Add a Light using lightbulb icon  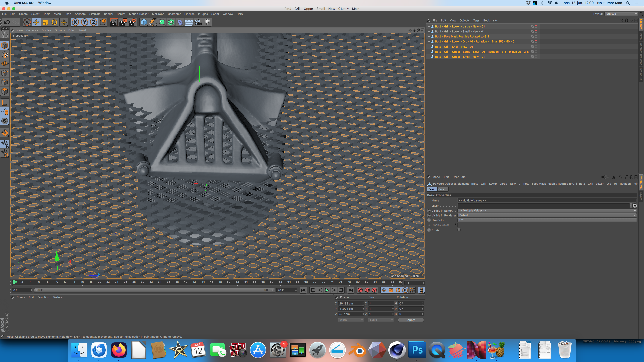point(207,22)
